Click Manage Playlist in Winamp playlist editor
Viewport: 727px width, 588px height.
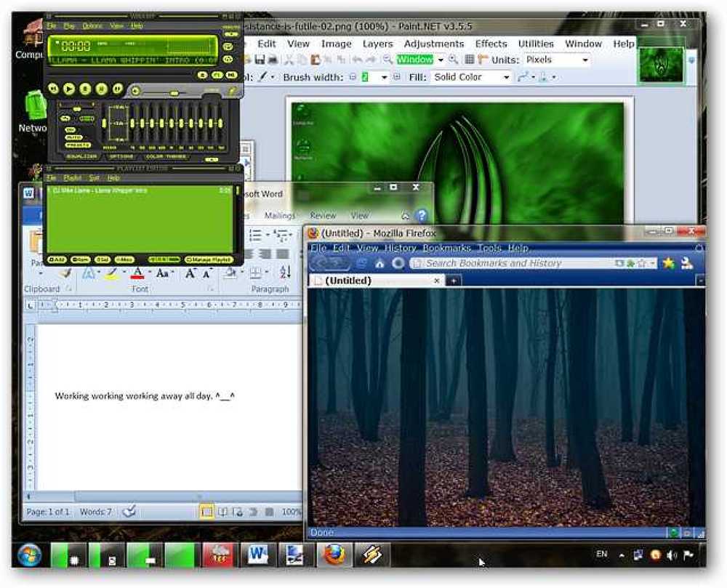tap(209, 259)
